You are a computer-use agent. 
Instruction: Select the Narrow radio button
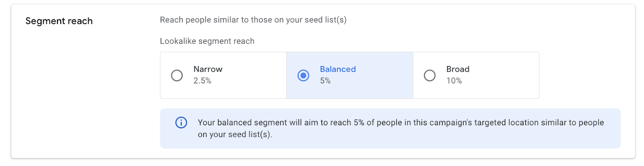point(177,75)
